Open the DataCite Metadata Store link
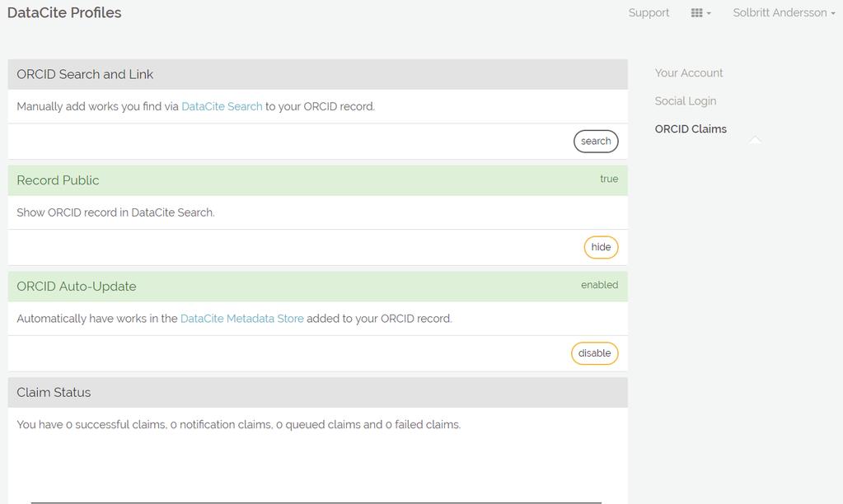This screenshot has width=843, height=504. (x=242, y=319)
